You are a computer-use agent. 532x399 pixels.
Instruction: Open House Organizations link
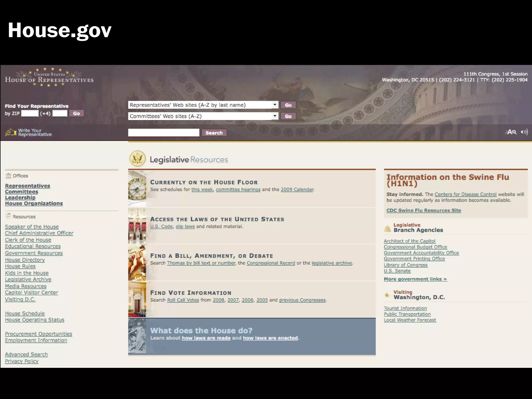click(34, 203)
